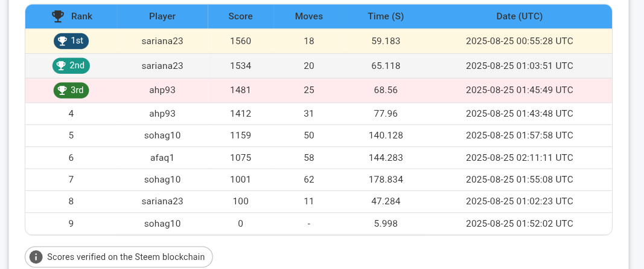Click time 47.284 in rank 8 row
The image size is (644, 269).
tap(386, 201)
